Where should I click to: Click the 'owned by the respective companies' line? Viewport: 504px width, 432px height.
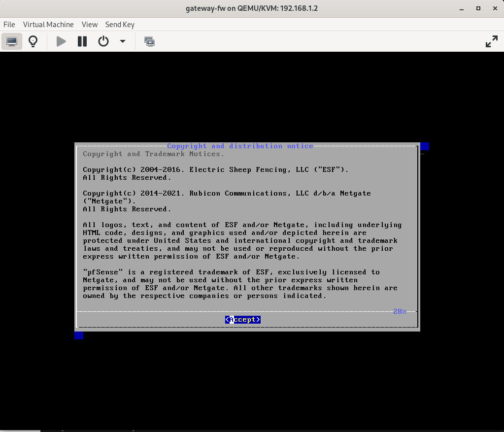(204, 296)
